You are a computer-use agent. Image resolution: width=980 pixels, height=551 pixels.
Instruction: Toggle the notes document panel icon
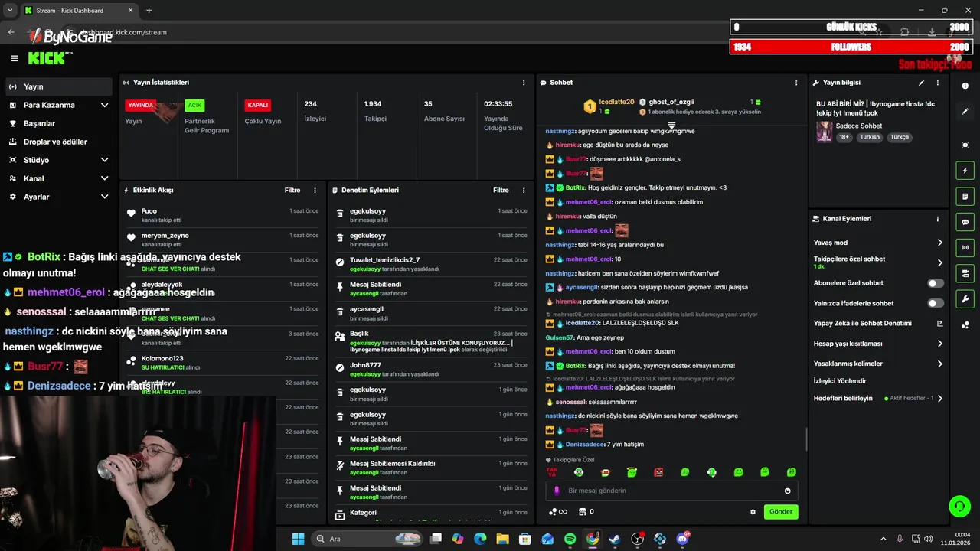click(x=965, y=197)
